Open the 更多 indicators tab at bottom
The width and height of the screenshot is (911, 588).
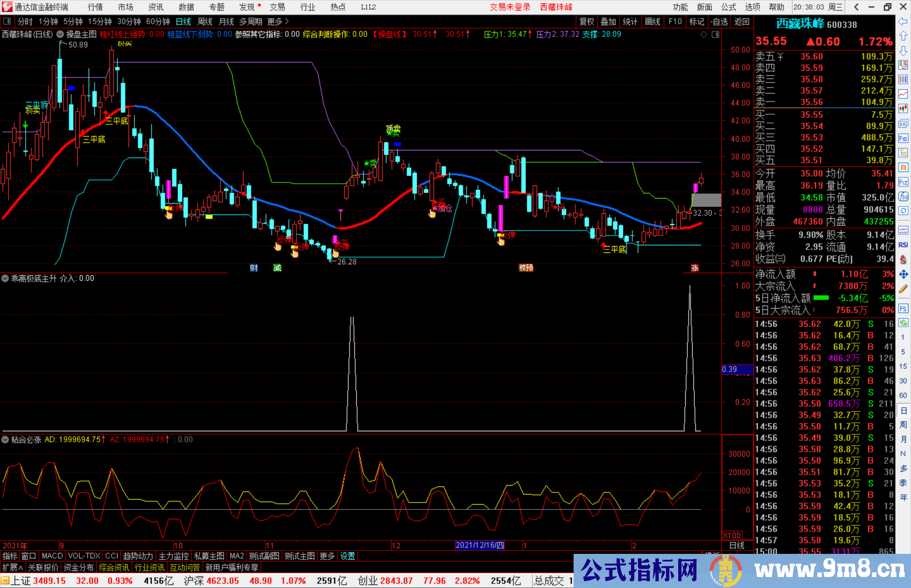[x=327, y=556]
